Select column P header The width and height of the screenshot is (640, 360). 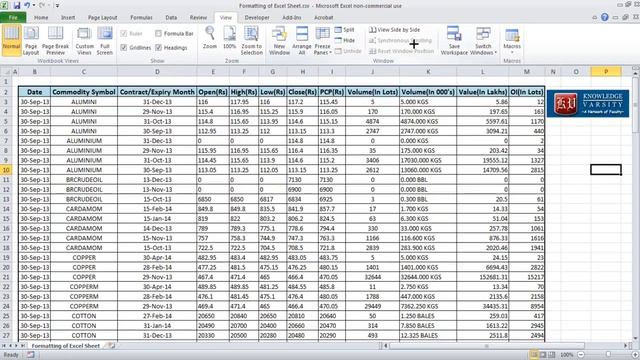pyautogui.click(x=606, y=72)
